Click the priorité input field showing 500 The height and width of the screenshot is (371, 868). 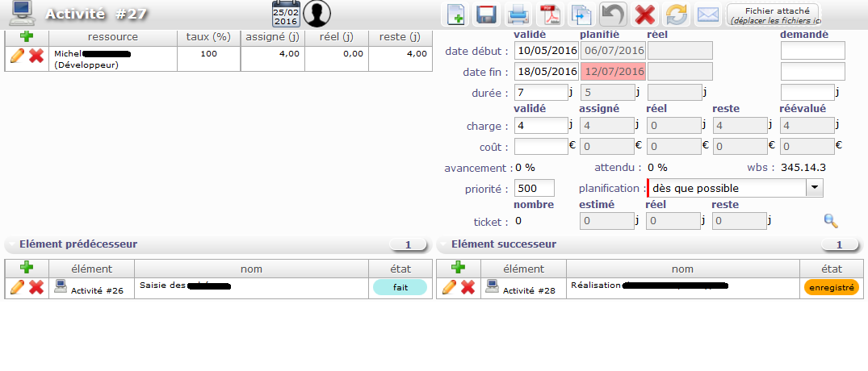click(x=534, y=188)
